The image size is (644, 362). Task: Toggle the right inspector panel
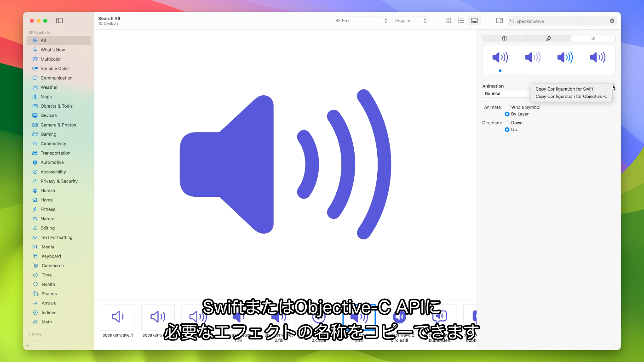(x=500, y=21)
